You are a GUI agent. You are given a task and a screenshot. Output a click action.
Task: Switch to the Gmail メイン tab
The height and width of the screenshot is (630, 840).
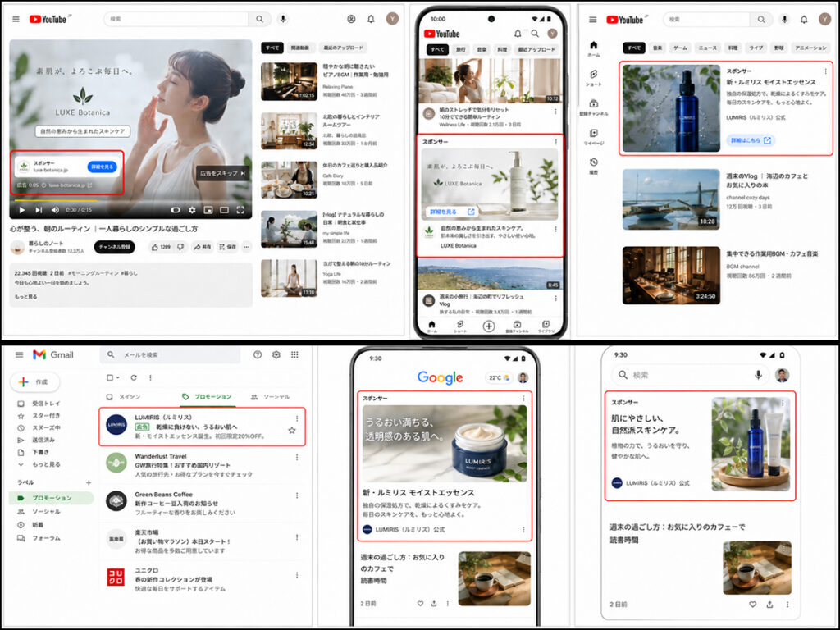[123, 397]
